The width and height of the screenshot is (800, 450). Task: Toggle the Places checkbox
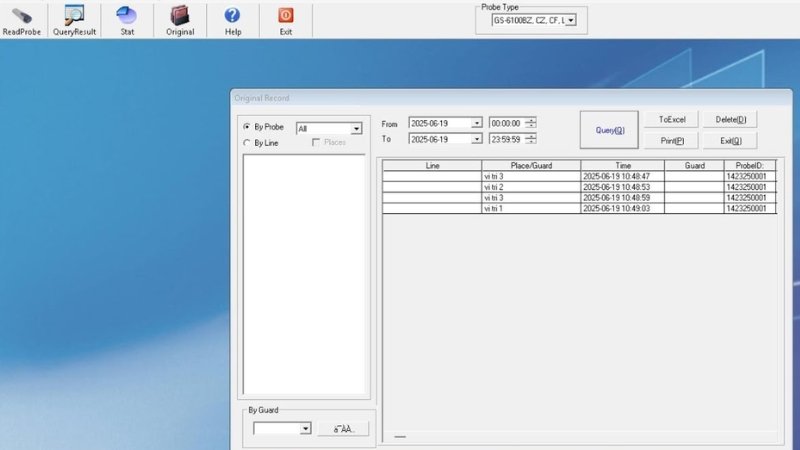[316, 143]
